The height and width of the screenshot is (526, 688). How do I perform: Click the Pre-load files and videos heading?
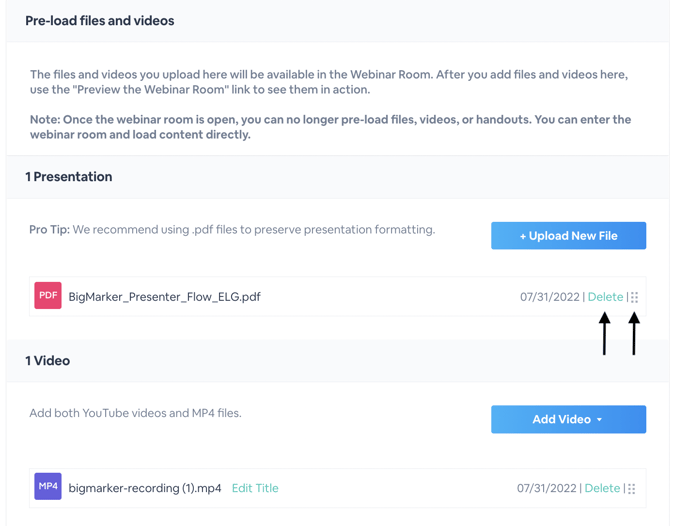click(100, 21)
